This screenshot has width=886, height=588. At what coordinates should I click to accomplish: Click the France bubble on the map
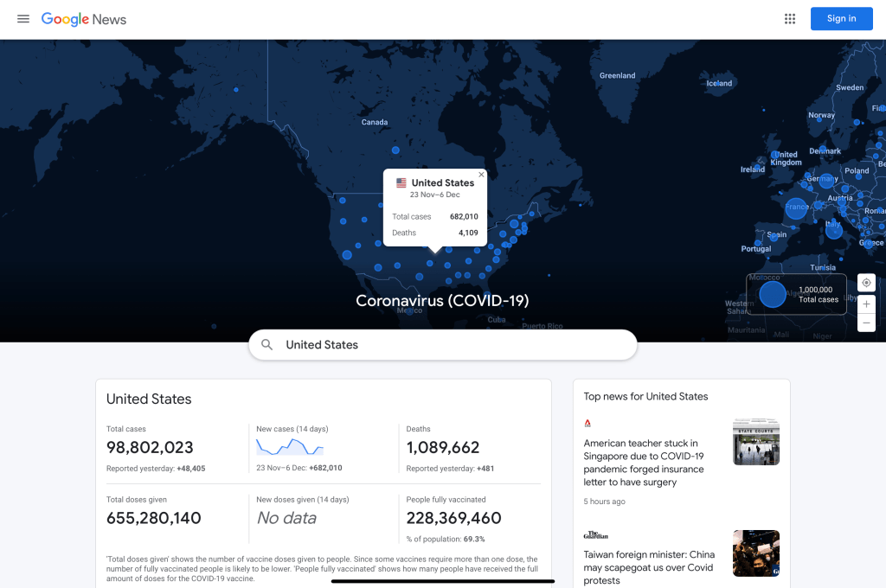pos(796,208)
